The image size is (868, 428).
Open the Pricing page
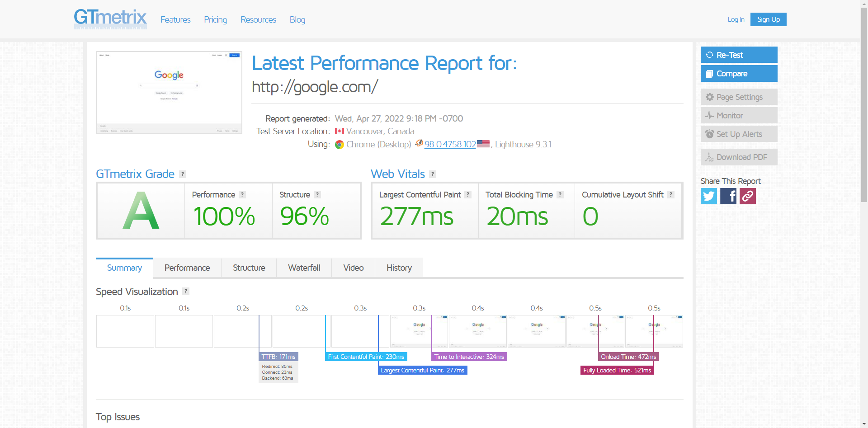coord(215,20)
